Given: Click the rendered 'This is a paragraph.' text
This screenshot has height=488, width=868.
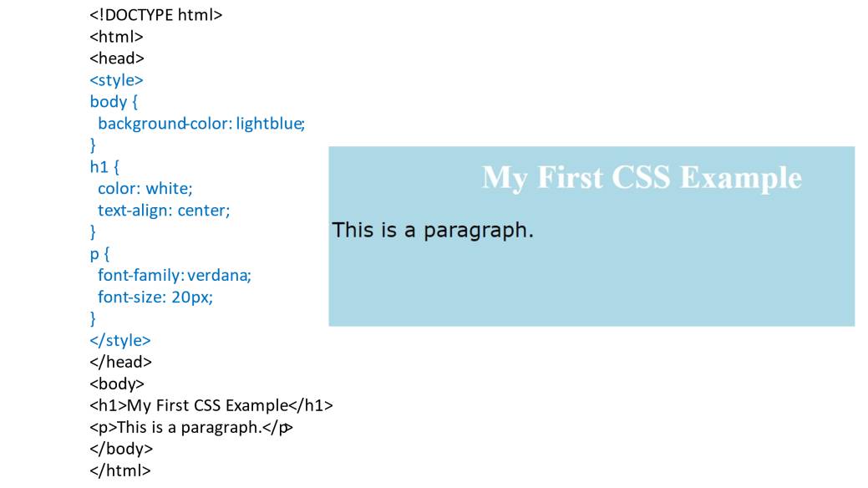Looking at the screenshot, I should pos(433,230).
